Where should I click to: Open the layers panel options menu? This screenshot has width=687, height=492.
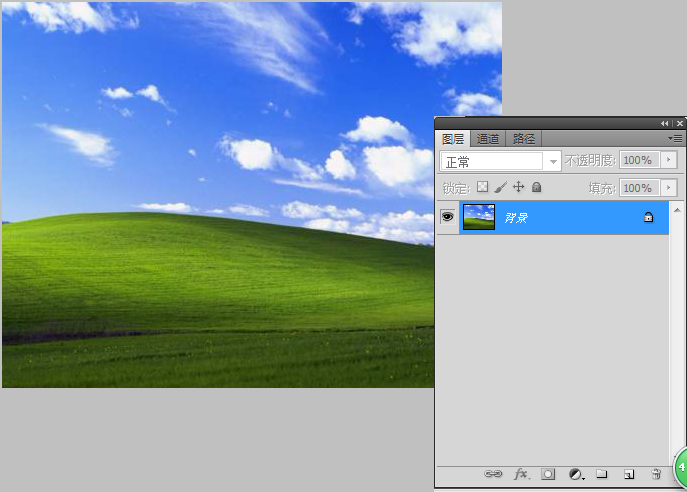pyautogui.click(x=675, y=138)
